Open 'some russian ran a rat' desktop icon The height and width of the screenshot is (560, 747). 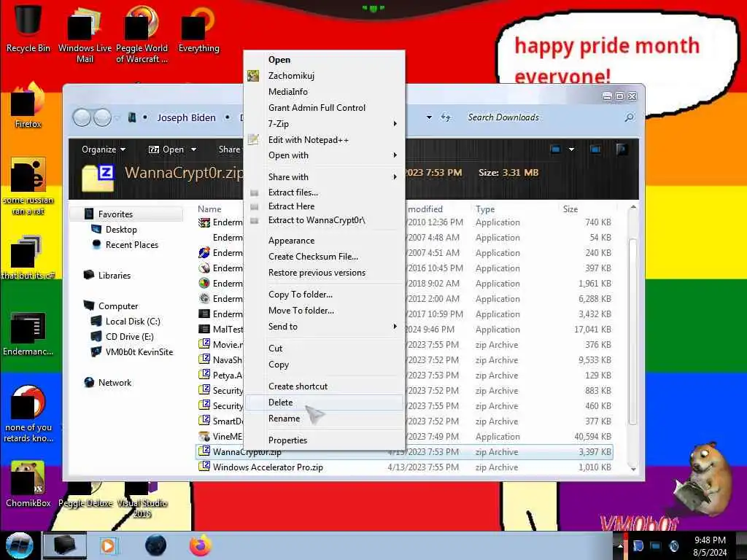point(28,187)
